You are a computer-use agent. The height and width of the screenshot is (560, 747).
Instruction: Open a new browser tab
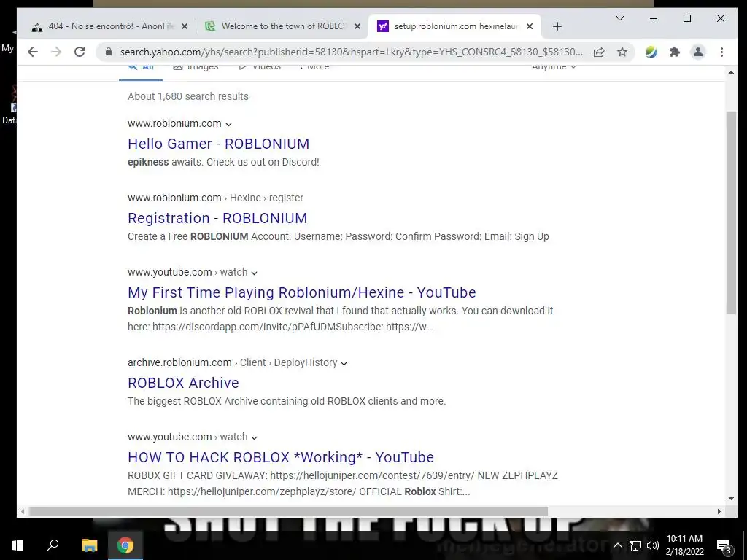557,26
